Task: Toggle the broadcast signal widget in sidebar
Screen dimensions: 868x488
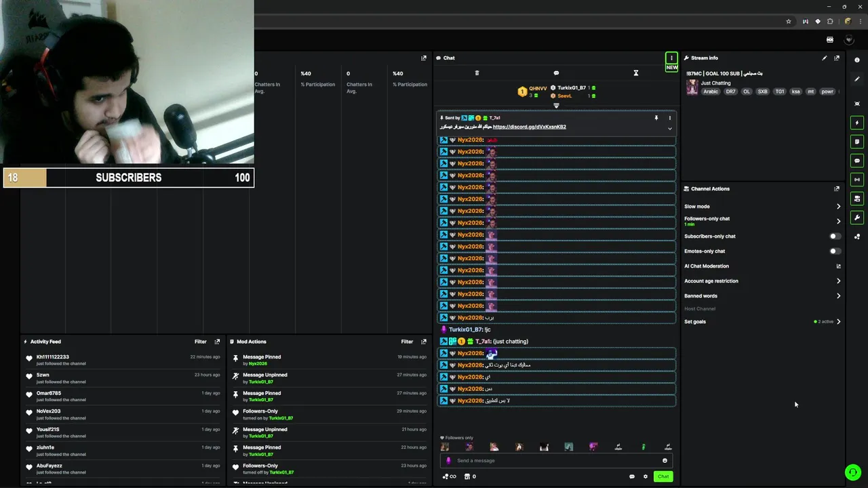Action: click(857, 180)
